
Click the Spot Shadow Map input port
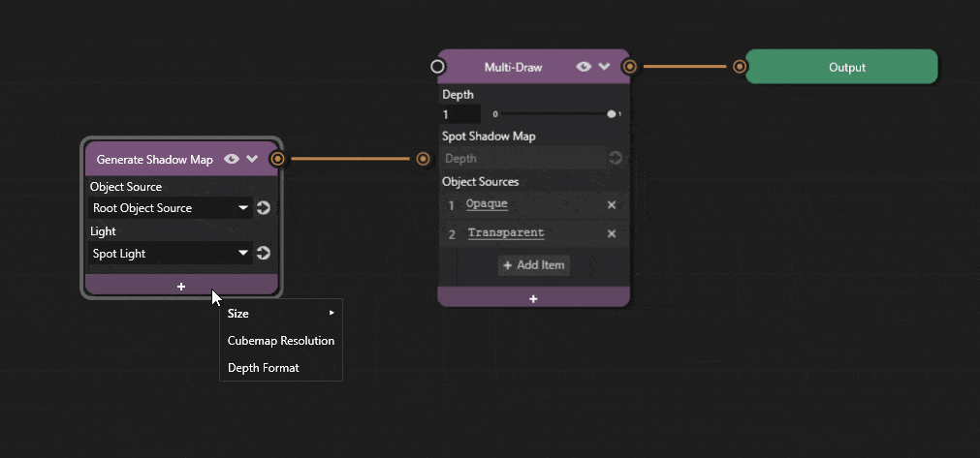click(424, 159)
